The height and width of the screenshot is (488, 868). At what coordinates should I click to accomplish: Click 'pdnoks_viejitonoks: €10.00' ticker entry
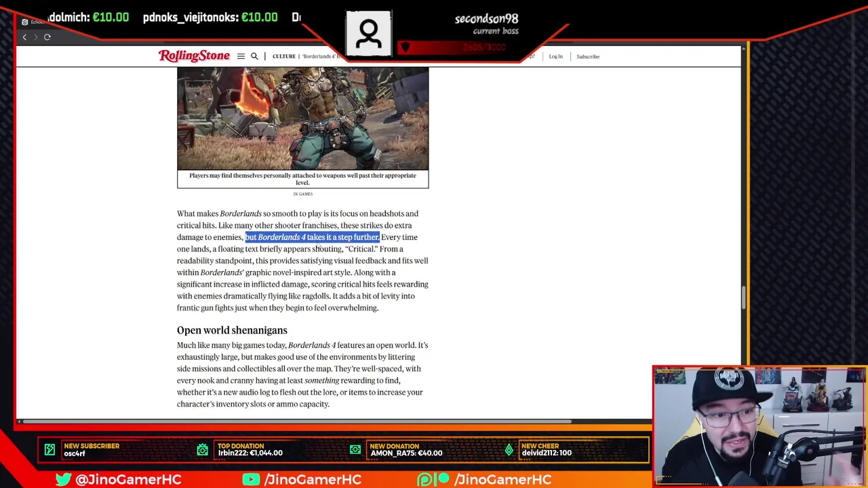pyautogui.click(x=210, y=18)
